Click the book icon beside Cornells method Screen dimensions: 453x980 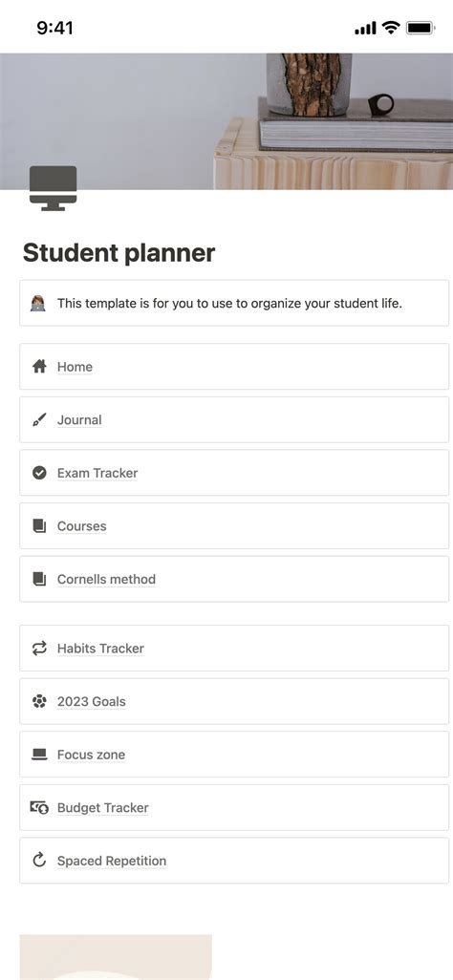coord(39,580)
